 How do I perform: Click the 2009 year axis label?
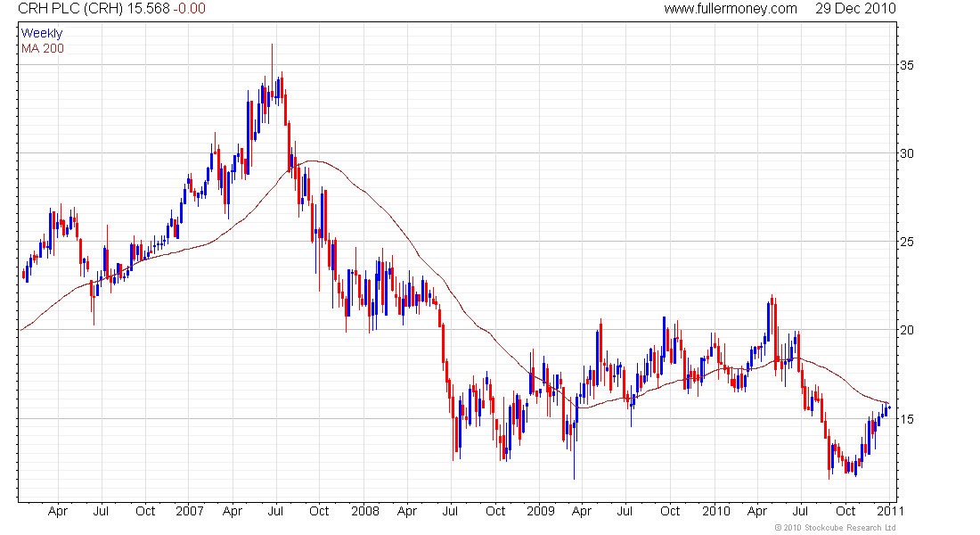tap(541, 511)
